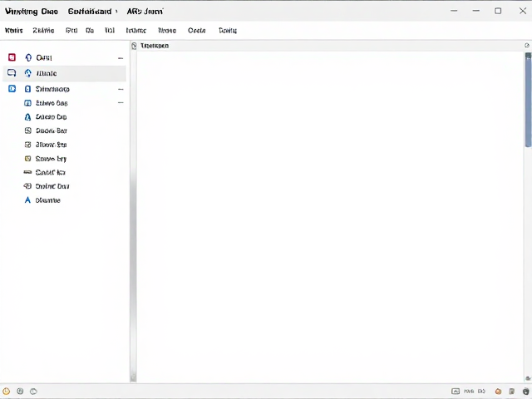
Task: Click the solid blue square icon left of the third row
Action: point(12,89)
